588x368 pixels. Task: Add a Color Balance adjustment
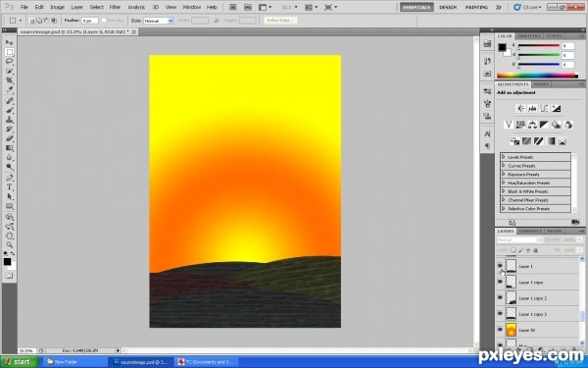coord(532,125)
